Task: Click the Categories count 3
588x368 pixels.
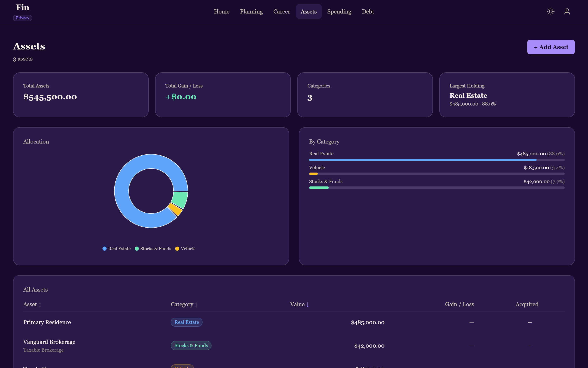Action: tap(310, 98)
